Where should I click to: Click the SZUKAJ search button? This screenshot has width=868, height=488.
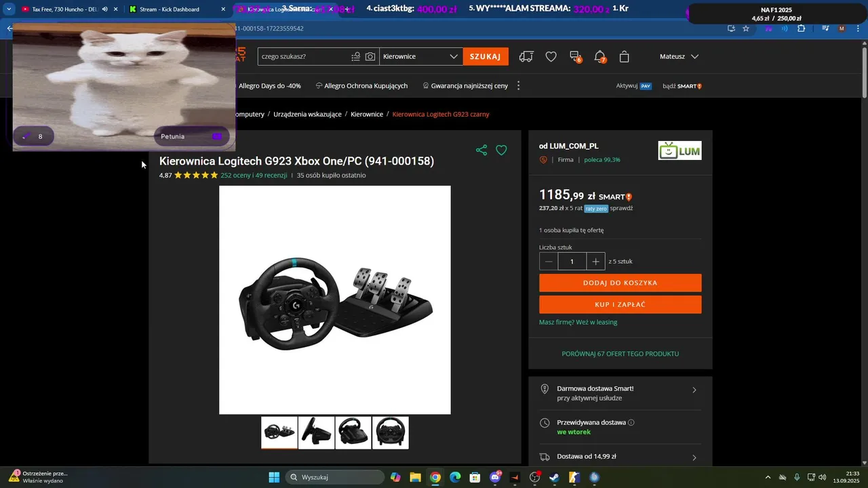(x=486, y=57)
